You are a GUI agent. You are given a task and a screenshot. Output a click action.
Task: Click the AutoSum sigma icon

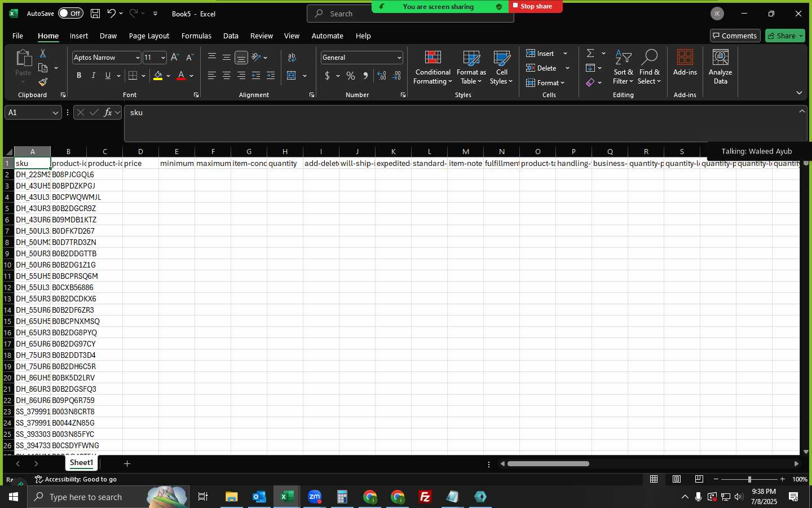tap(590, 53)
